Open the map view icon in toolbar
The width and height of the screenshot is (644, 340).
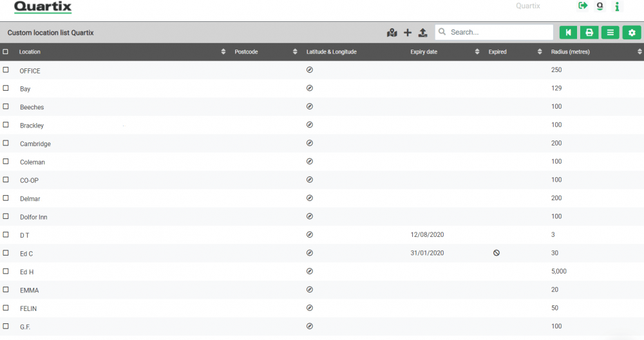[392, 32]
